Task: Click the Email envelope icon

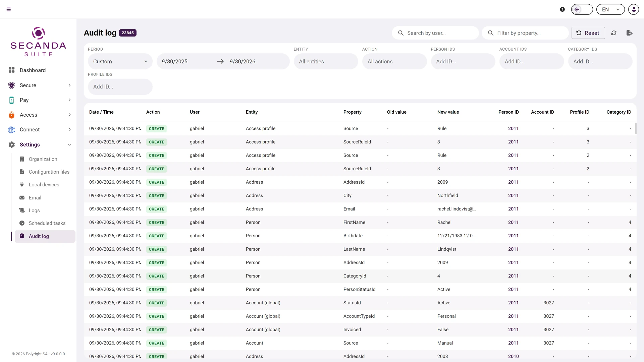Action: pyautogui.click(x=22, y=198)
